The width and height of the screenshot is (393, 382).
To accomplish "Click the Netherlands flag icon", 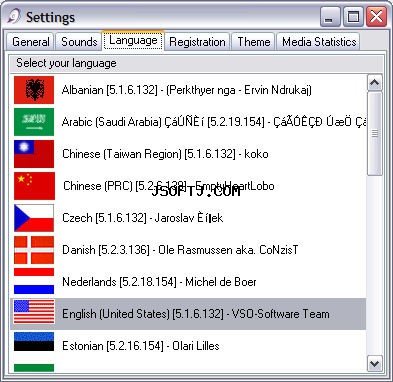I will click(x=34, y=281).
